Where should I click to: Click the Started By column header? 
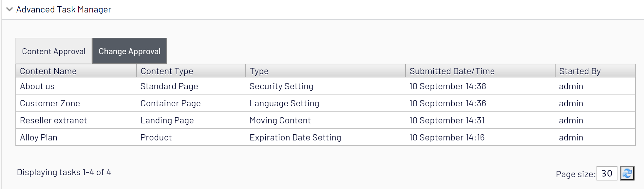[x=580, y=71]
